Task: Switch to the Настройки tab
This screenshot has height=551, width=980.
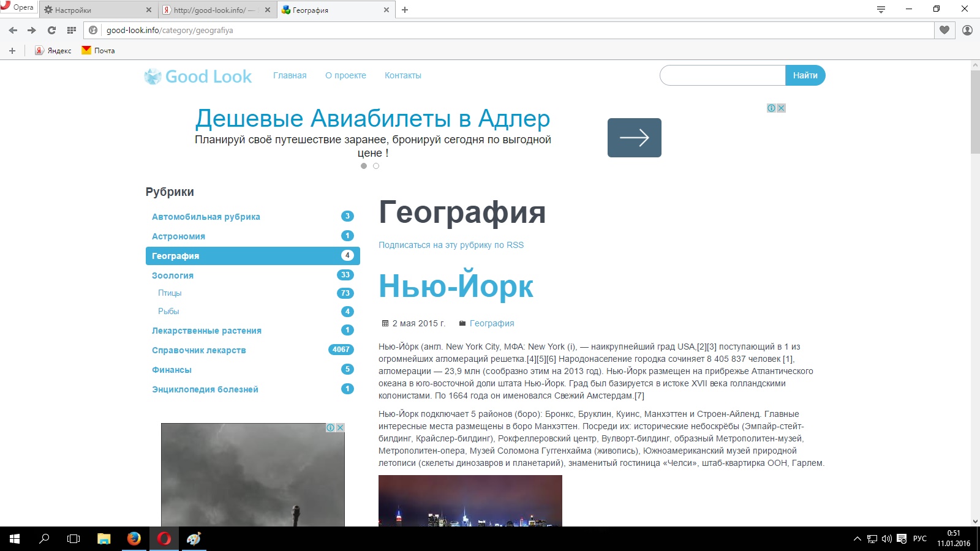Action: [x=98, y=10]
